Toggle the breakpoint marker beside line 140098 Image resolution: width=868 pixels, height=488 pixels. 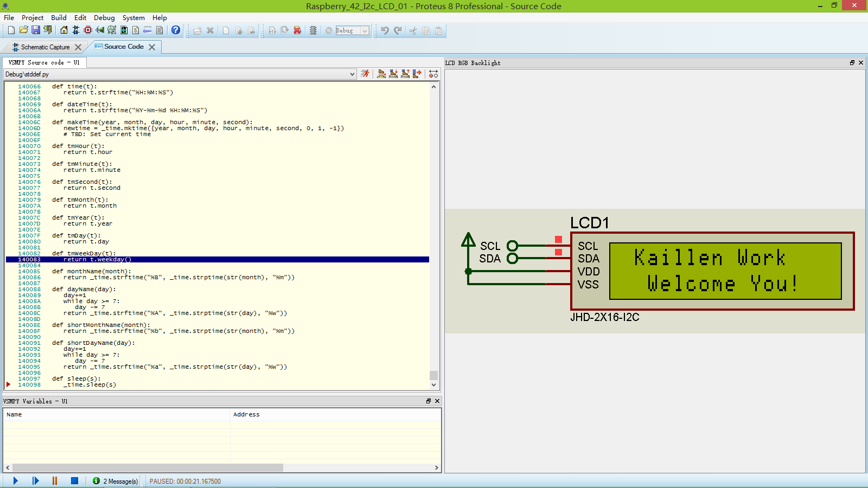pyautogui.click(x=8, y=384)
